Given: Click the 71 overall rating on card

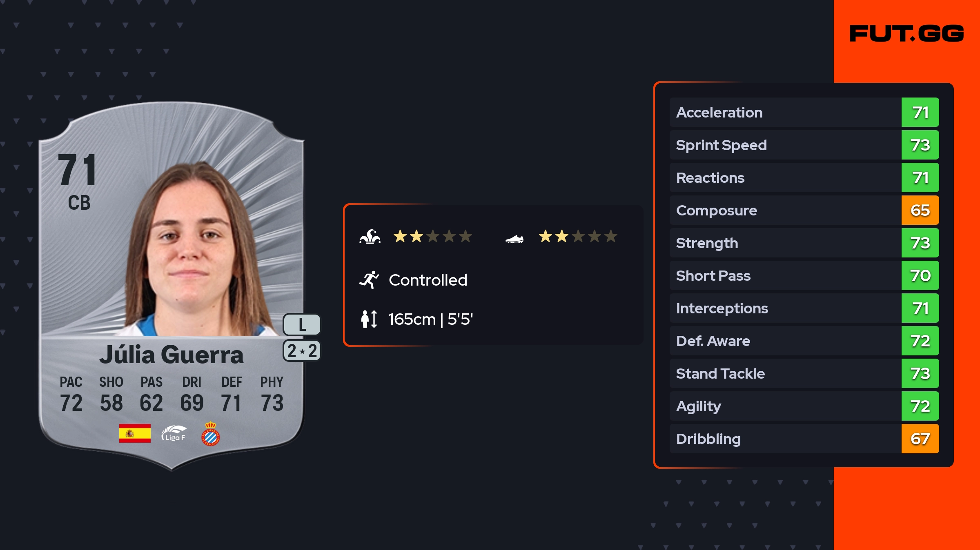Looking at the screenshot, I should coord(78,171).
